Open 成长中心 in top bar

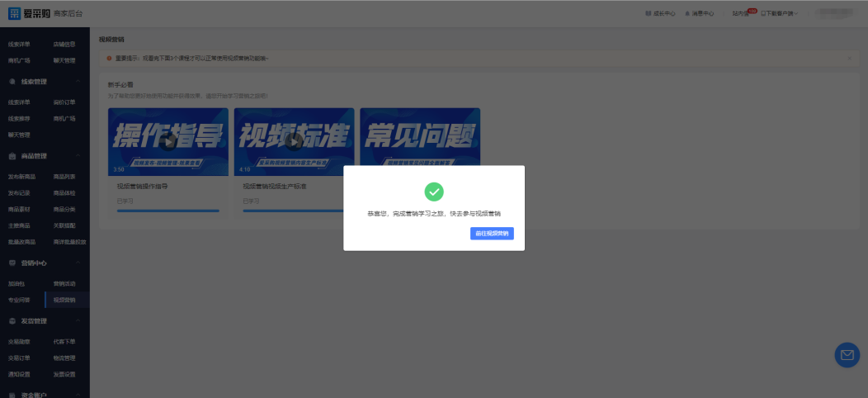(660, 13)
